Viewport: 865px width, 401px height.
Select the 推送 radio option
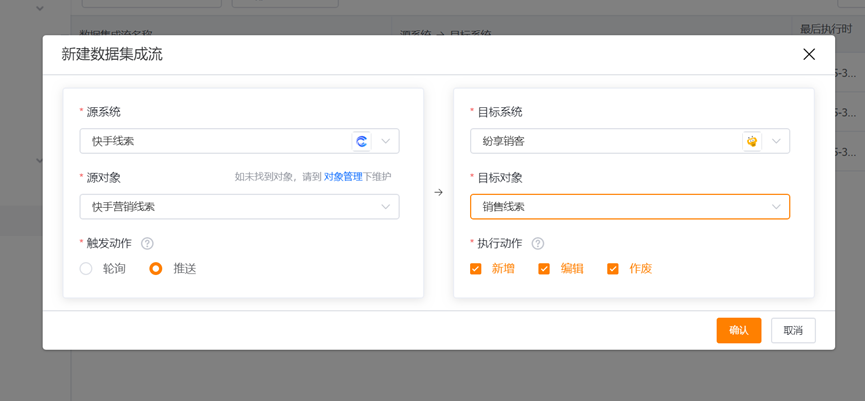pyautogui.click(x=156, y=269)
